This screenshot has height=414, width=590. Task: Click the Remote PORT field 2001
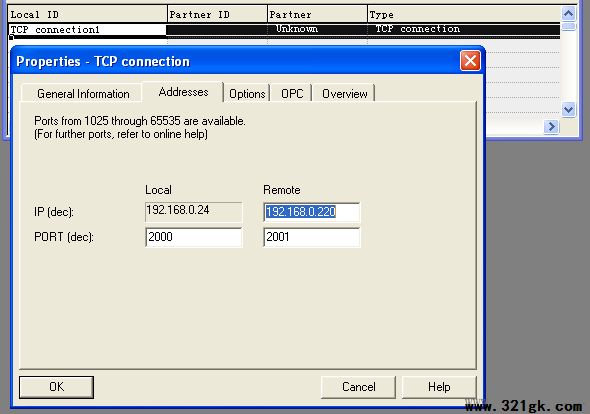point(312,237)
